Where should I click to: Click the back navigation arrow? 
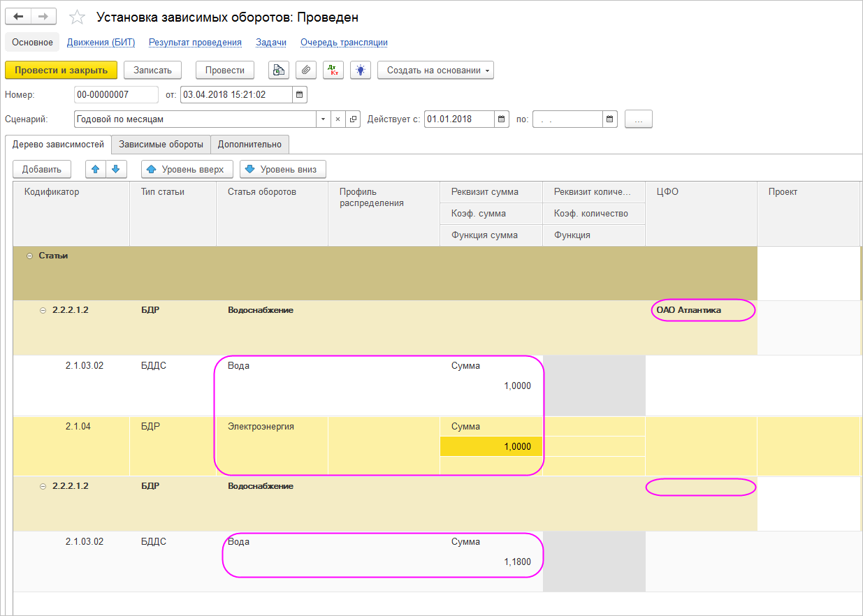(x=18, y=17)
